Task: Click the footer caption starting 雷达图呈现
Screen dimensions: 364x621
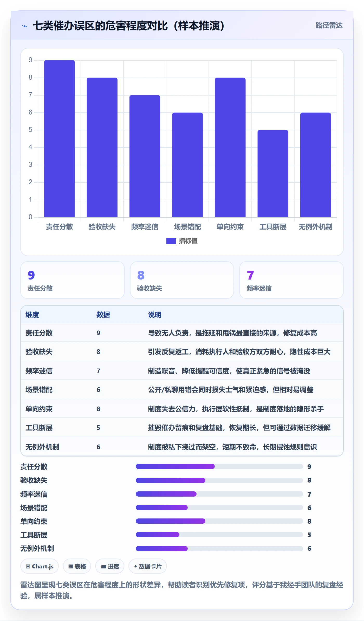Action: click(x=182, y=590)
